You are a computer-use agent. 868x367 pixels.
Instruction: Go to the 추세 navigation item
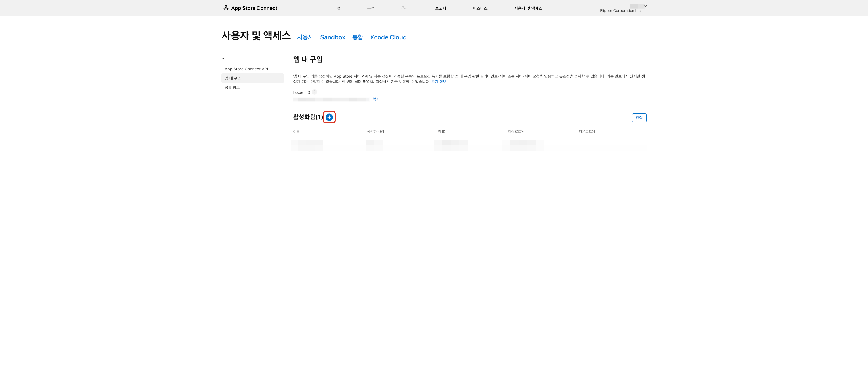[405, 8]
